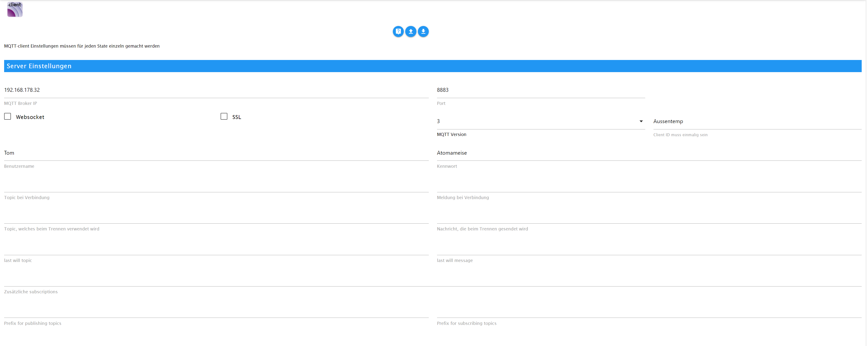Click the MQTT Broker IP field

point(216,90)
